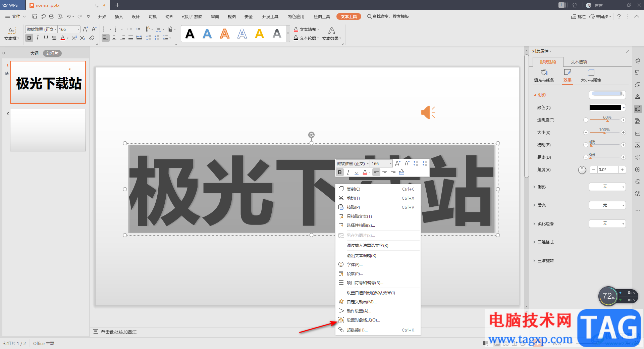Click the decrease font size icon in ribbon
This screenshot has width=644, height=349.
tap(94, 29)
